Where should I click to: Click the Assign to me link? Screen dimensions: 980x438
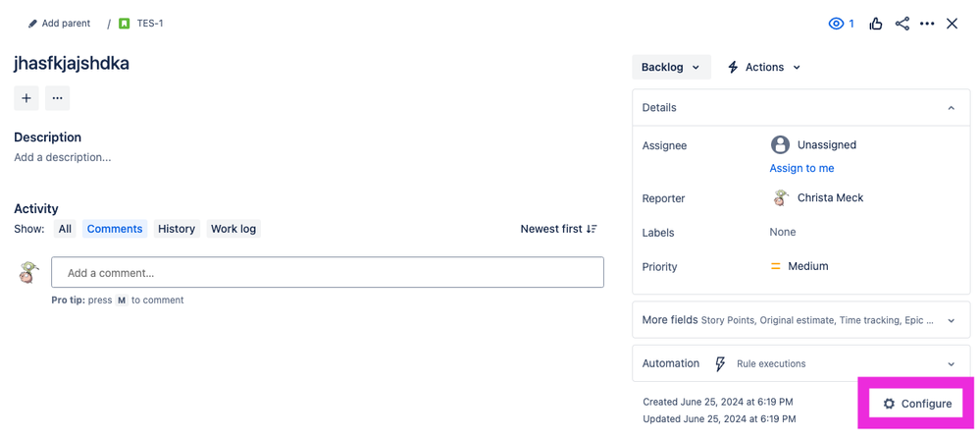coord(801,168)
